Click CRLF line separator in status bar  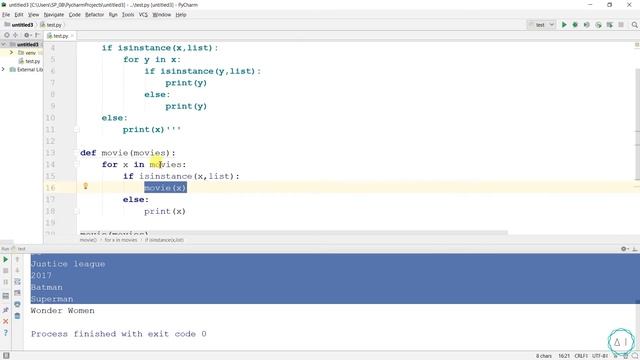coord(581,356)
